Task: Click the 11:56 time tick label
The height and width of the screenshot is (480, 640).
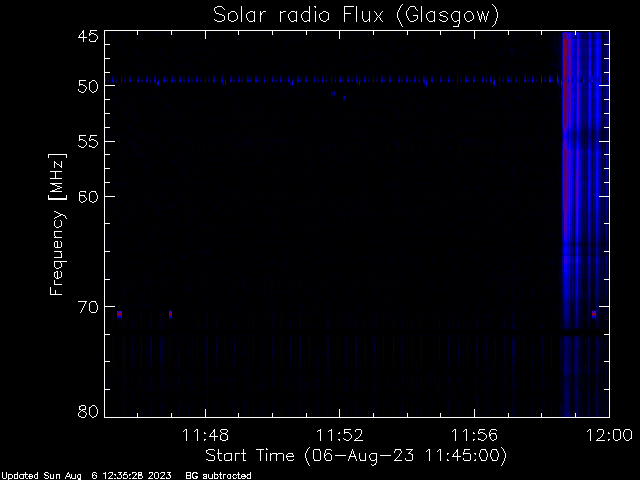Action: click(x=474, y=435)
